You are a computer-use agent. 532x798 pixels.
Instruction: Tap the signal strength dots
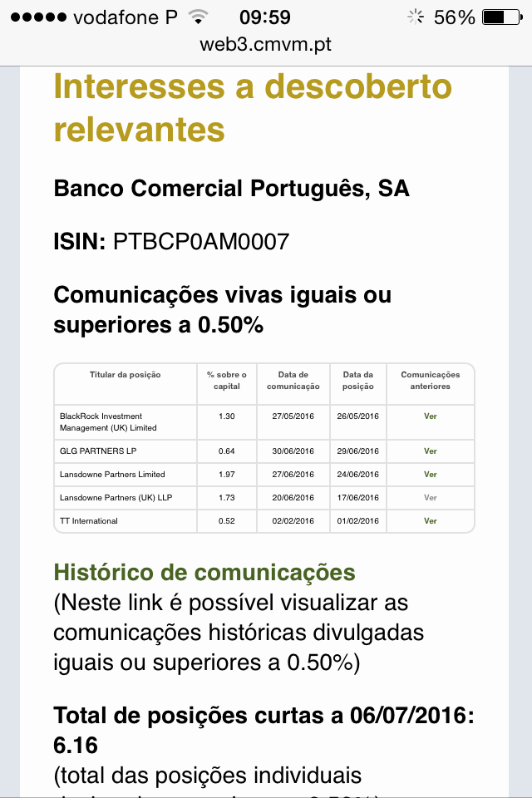[40, 17]
